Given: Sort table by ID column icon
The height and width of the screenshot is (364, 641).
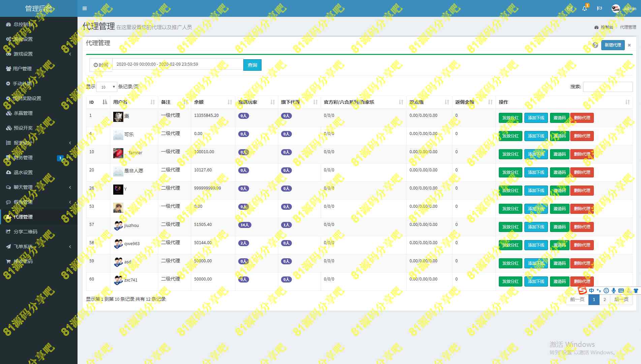Looking at the screenshot, I should 104,102.
